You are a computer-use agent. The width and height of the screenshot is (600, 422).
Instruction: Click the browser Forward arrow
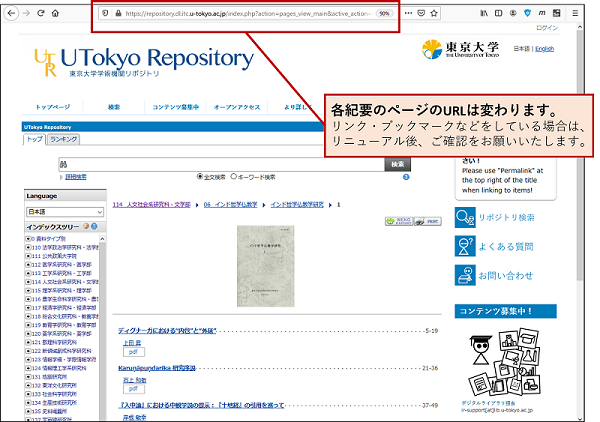click(x=26, y=13)
